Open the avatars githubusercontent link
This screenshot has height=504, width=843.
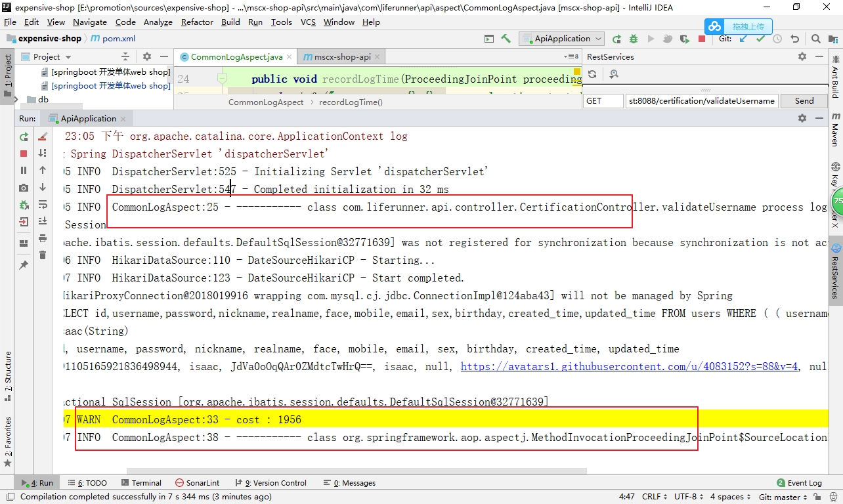click(630, 367)
